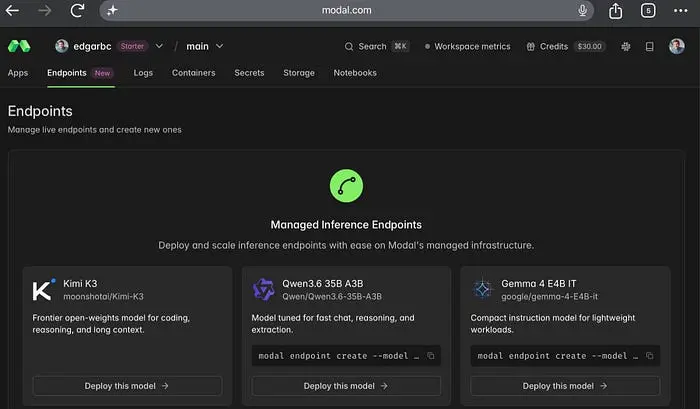This screenshot has width=700, height=409.
Task: Open the Containers tab
Action: pyautogui.click(x=193, y=73)
